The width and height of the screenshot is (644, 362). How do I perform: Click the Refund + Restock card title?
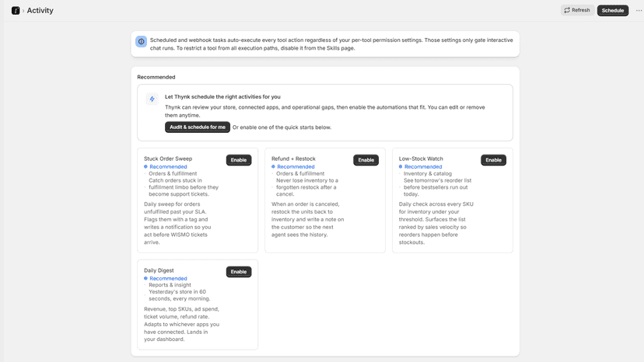point(293,158)
